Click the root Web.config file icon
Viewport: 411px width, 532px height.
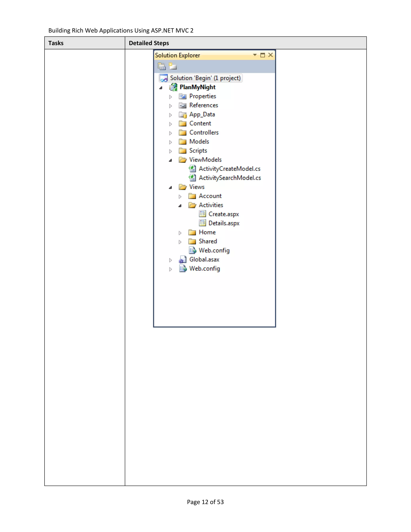pos(183,269)
